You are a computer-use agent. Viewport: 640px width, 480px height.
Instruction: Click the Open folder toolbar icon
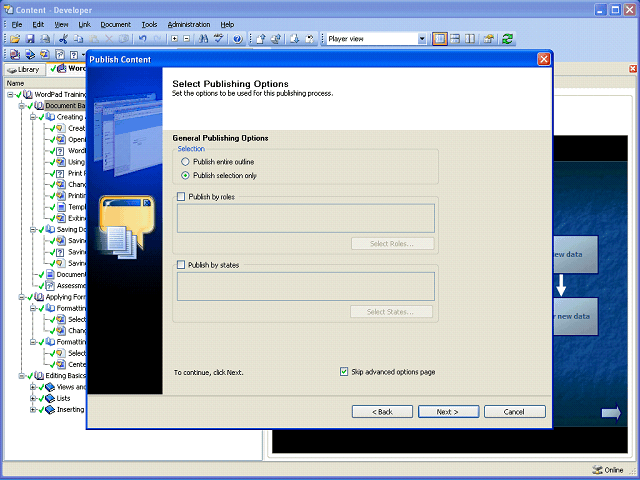pos(15,39)
